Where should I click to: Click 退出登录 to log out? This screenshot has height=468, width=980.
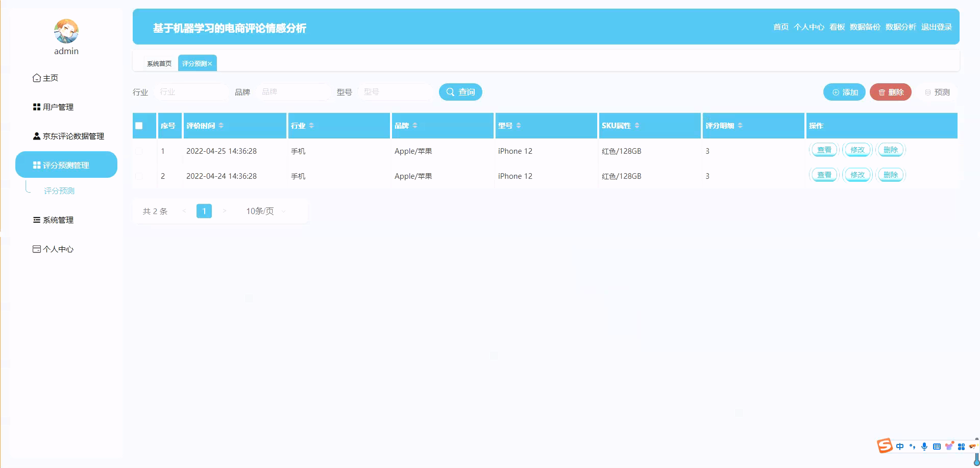[937, 27]
